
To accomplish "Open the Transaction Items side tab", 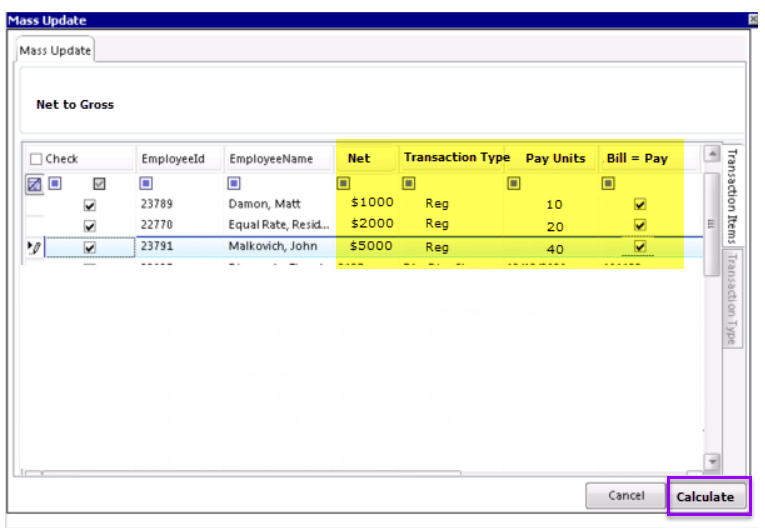I will [x=732, y=196].
